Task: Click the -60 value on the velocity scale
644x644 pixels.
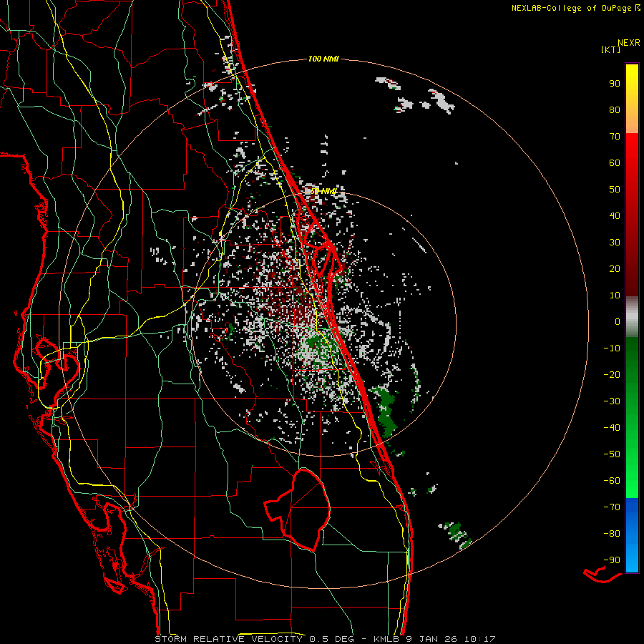Action: point(612,481)
